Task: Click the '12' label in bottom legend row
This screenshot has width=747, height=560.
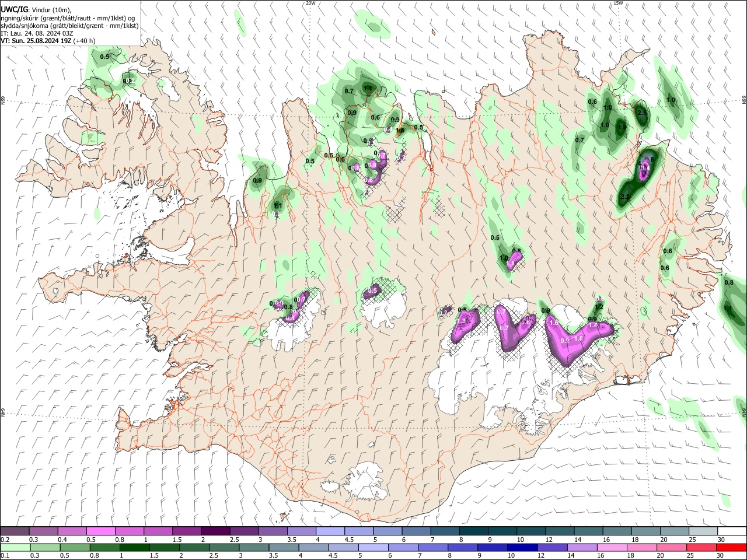Action: (541, 556)
